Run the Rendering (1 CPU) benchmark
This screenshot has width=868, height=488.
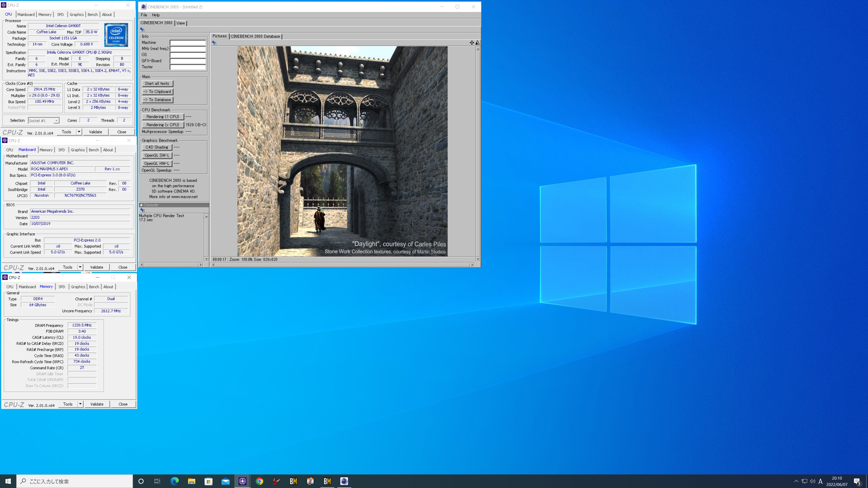pos(163,117)
